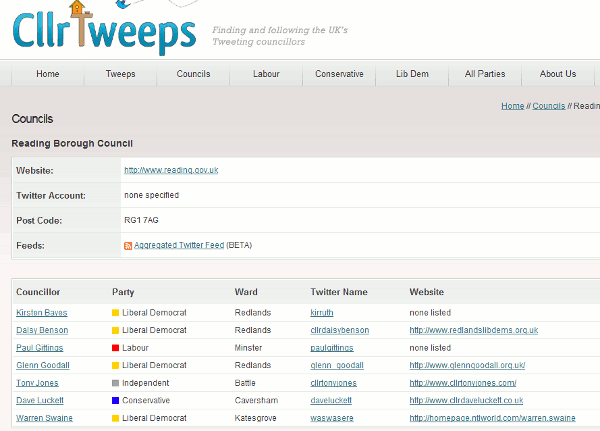This screenshot has height=431, width=600.
Task: Click red Labour square in Paul Gittings row
Action: [115, 348]
